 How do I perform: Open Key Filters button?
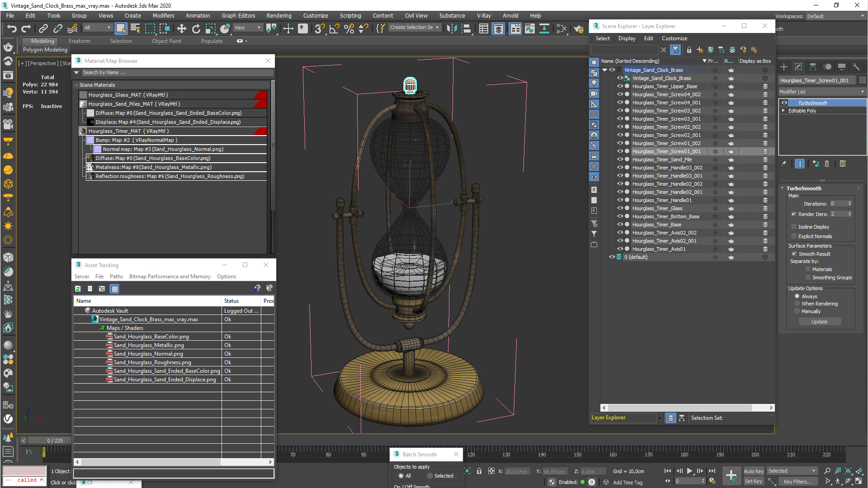click(x=797, y=482)
